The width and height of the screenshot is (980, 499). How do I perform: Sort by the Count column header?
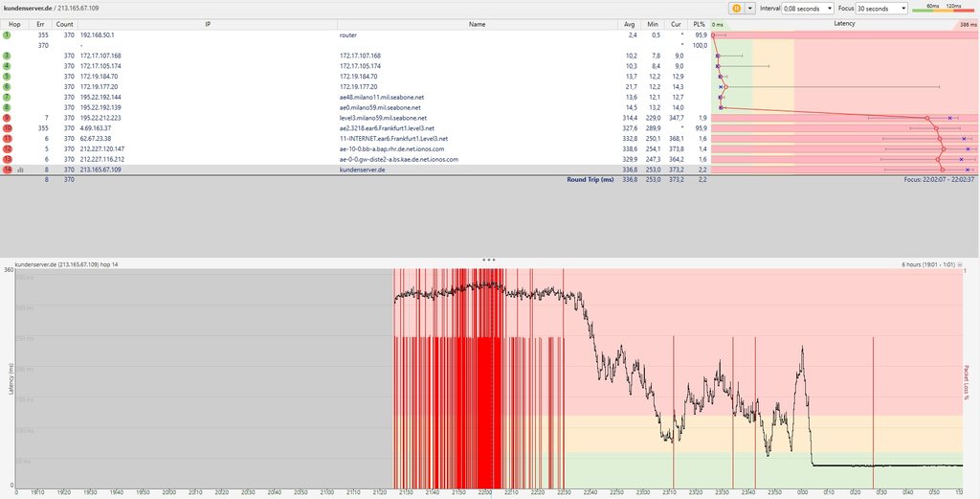pyautogui.click(x=64, y=24)
